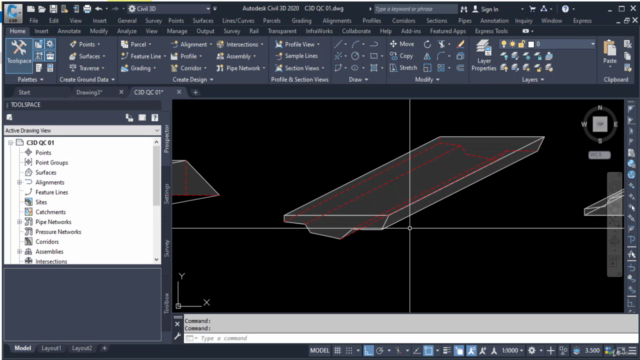Toggle the grid display in status bar
Screen dimensions: 640x360
click(x=338, y=351)
